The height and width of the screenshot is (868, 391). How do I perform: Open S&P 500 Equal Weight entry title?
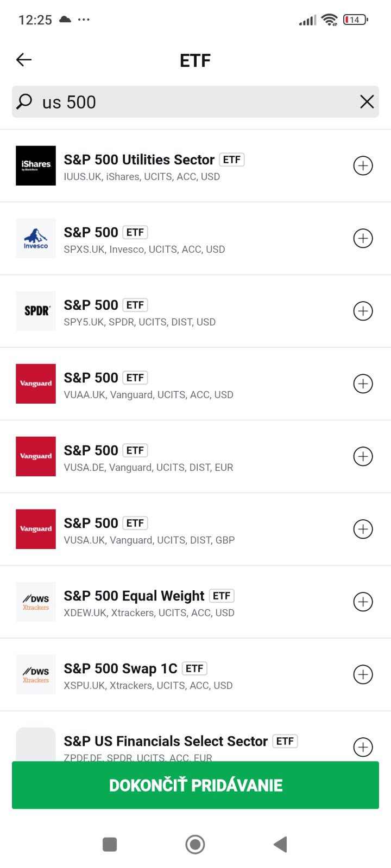coord(134,596)
